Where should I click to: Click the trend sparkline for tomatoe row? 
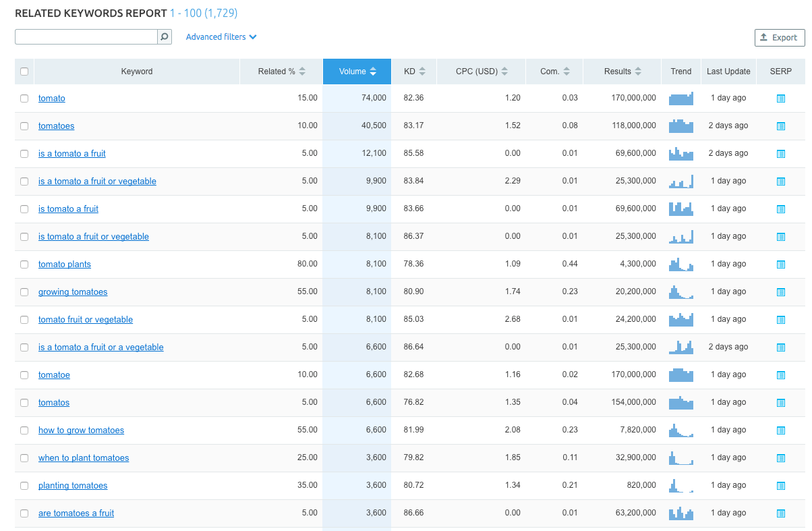pyautogui.click(x=680, y=374)
